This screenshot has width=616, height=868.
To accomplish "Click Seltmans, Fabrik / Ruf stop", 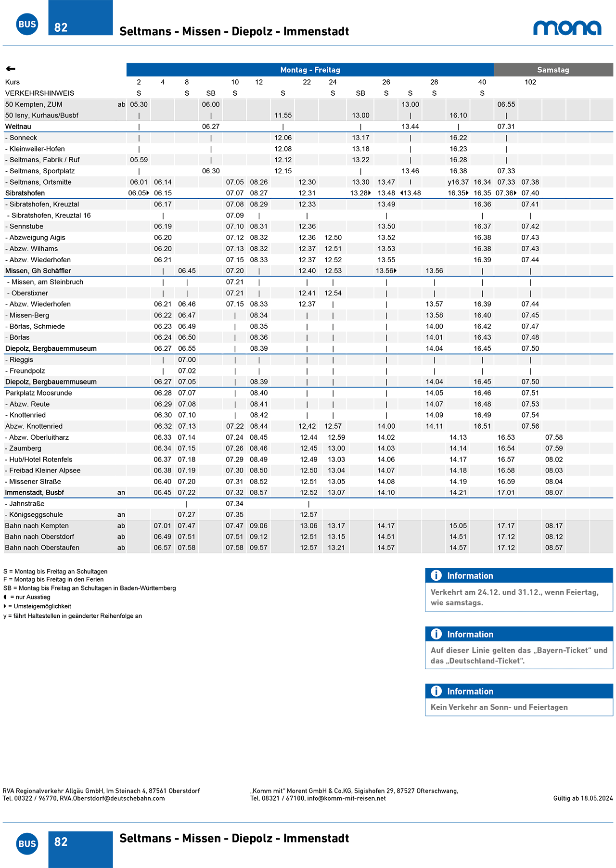I will click(42, 160).
